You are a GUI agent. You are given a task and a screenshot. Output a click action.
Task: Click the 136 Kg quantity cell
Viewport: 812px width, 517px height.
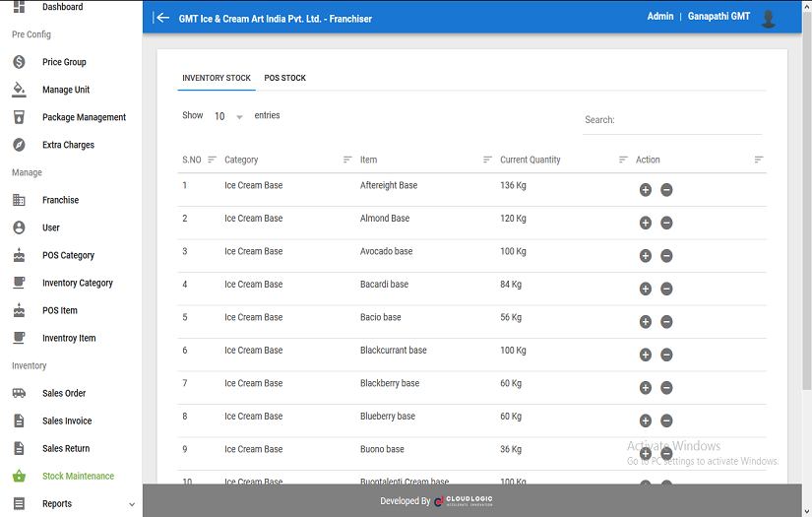click(x=513, y=185)
